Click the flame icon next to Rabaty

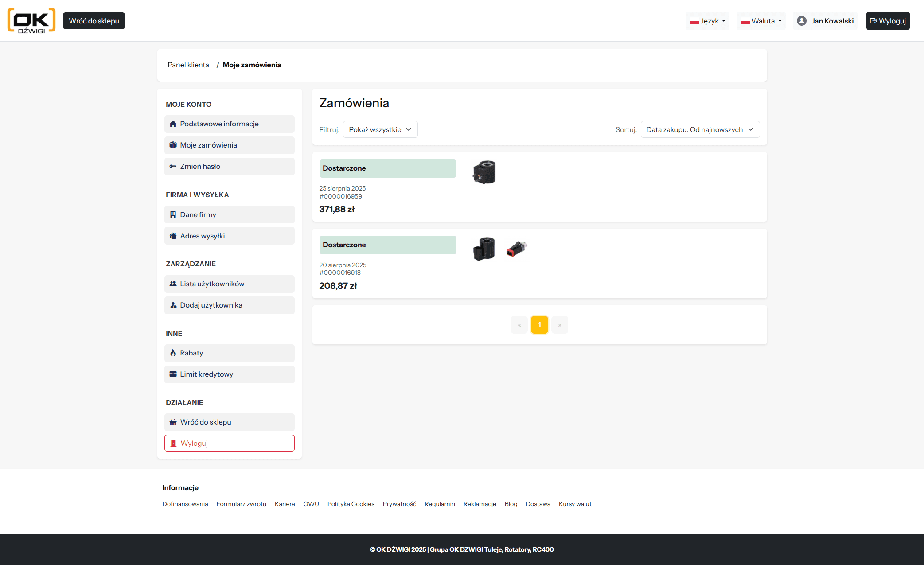pos(173,353)
